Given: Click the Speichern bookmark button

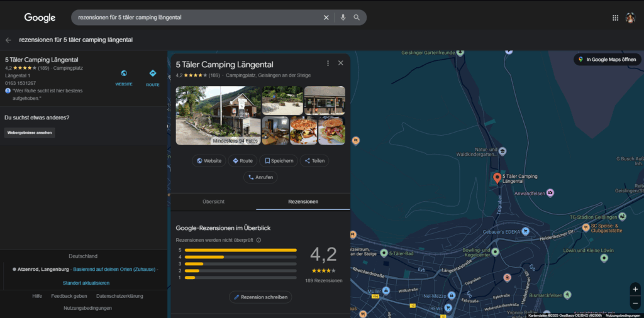Looking at the screenshot, I should tap(279, 161).
